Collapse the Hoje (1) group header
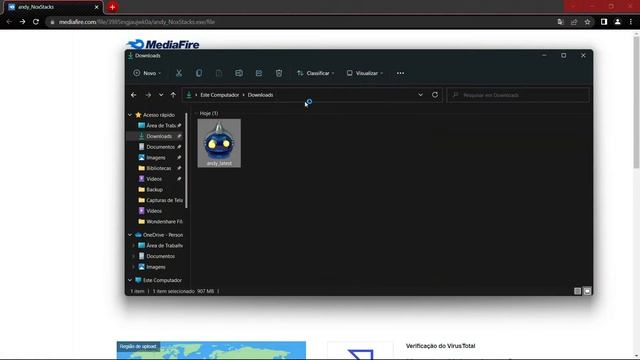Viewport: 640px width, 360px height. tap(196, 113)
